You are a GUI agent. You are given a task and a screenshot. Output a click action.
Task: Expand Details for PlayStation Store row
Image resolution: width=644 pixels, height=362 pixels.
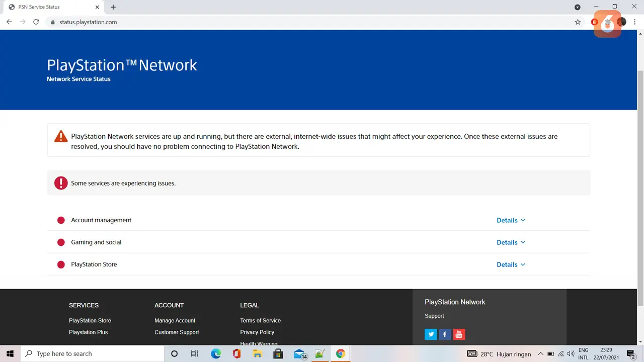pos(511,264)
